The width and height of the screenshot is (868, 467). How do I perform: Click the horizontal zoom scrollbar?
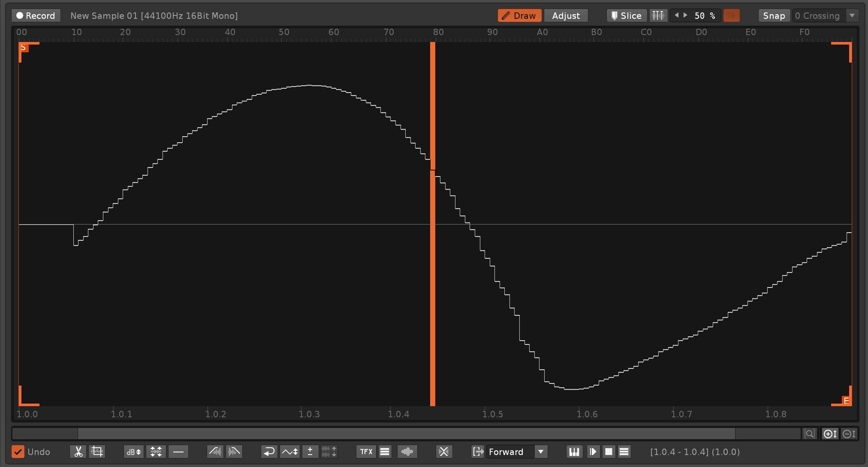(x=406, y=434)
